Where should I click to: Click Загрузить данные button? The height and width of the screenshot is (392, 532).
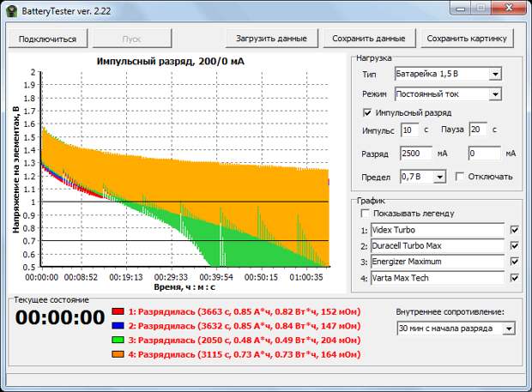pyautogui.click(x=272, y=39)
